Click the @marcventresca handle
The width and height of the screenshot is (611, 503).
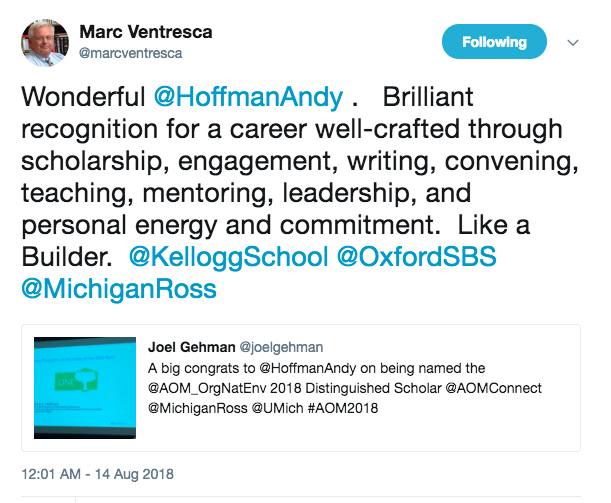point(130,53)
